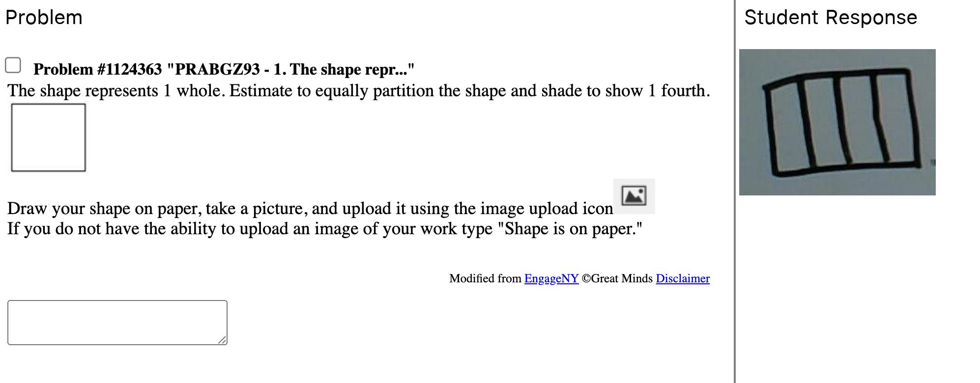Viewport: 980px width, 383px height.
Task: Click the image upload icon
Action: click(x=634, y=196)
